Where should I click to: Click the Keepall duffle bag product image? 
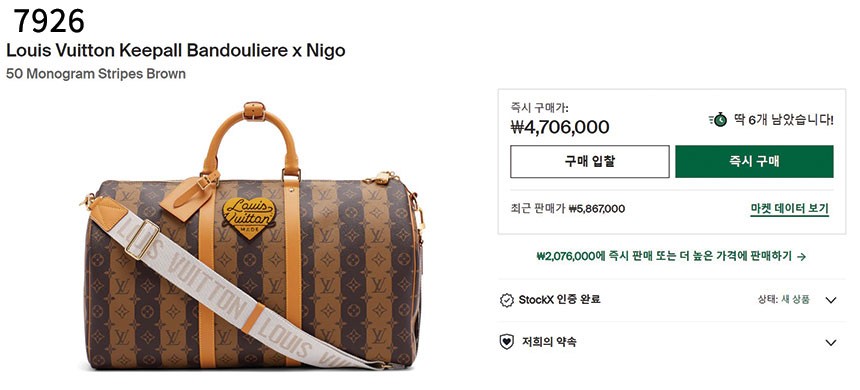pyautogui.click(x=254, y=236)
